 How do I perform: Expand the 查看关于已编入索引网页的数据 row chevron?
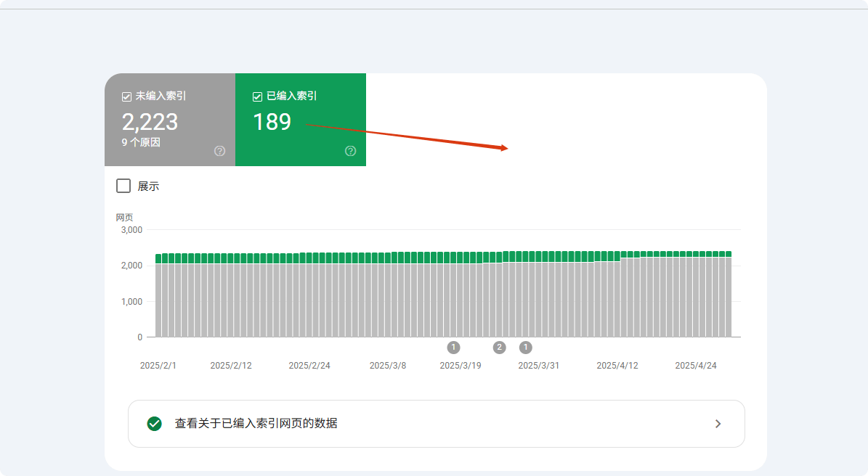[718, 424]
